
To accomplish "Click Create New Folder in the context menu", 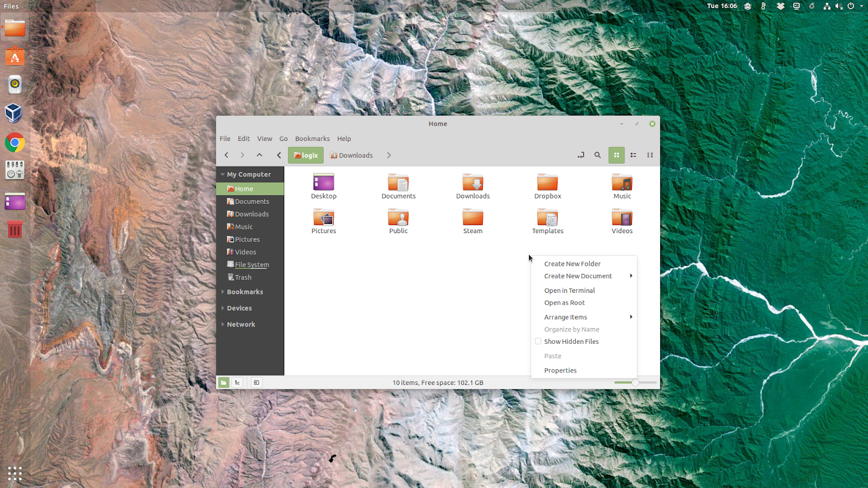I will [x=572, y=264].
